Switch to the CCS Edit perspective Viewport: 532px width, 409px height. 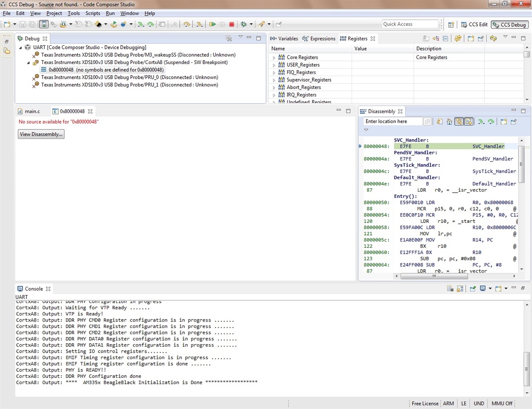click(x=474, y=25)
